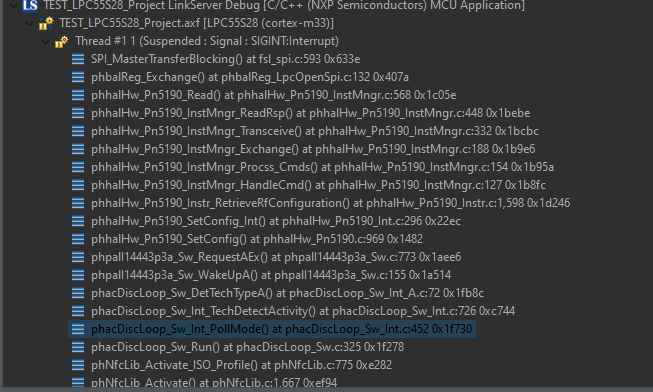The width and height of the screenshot is (653, 392).
Task: Select phhalHw_Pn5190_InstMngr_ReadRsp() frame
Action: point(311,113)
